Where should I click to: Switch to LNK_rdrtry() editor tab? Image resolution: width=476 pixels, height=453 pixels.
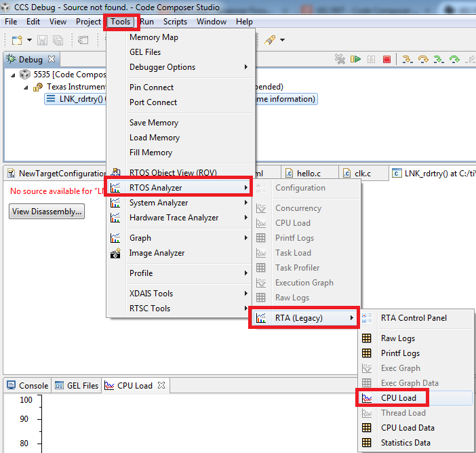[x=434, y=174]
